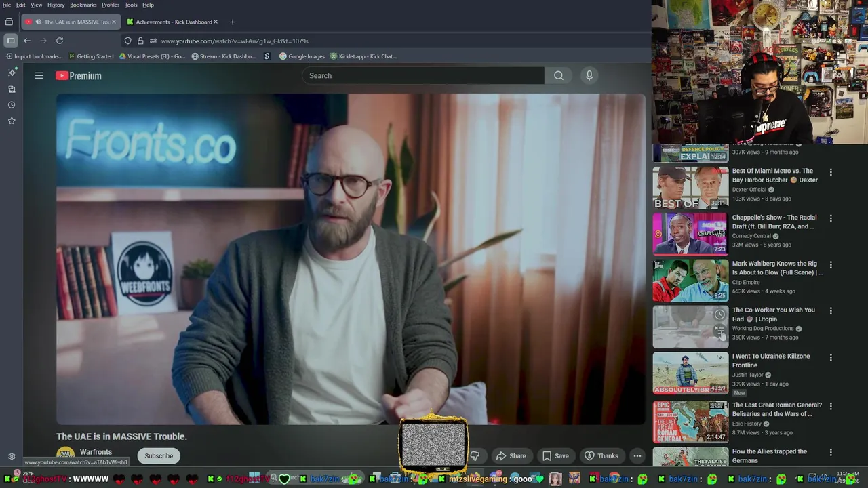868x488 pixels.
Task: Open the File menu
Action: point(7,5)
